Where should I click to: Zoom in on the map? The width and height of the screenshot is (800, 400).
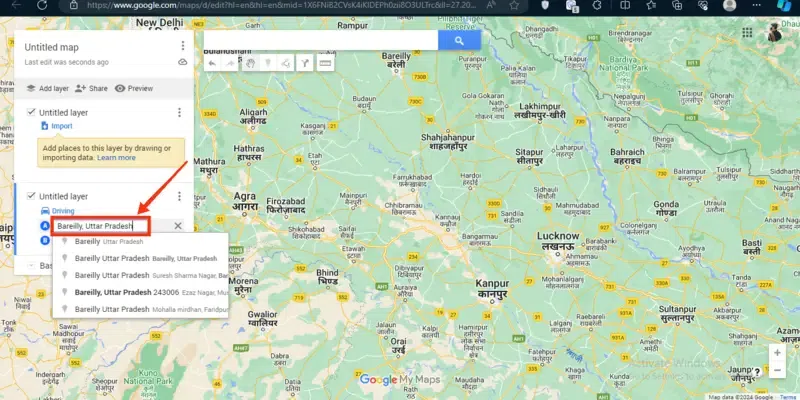777,353
